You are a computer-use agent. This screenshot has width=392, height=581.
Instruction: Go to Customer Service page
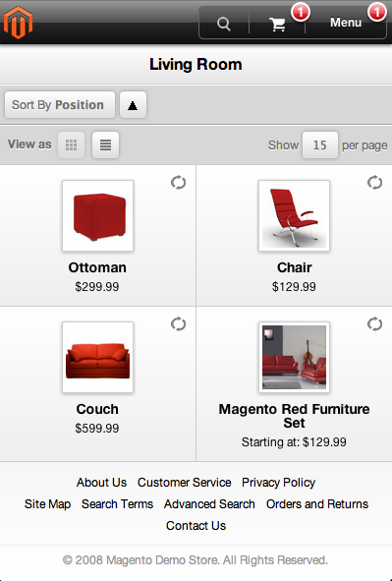pyautogui.click(x=185, y=483)
